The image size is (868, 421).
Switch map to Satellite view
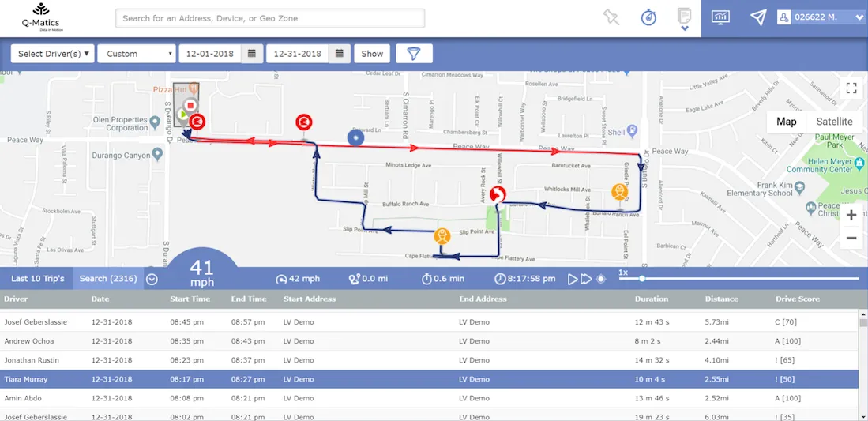pos(834,122)
